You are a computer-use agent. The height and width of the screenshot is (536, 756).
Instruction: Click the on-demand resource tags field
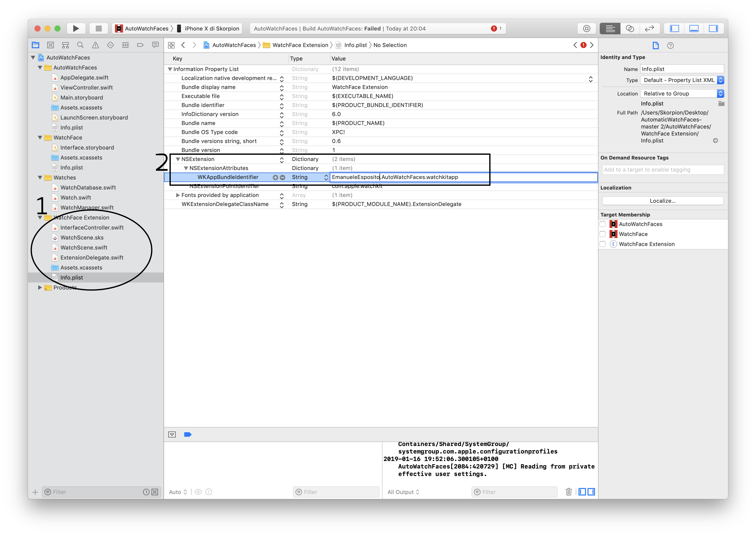click(x=662, y=170)
